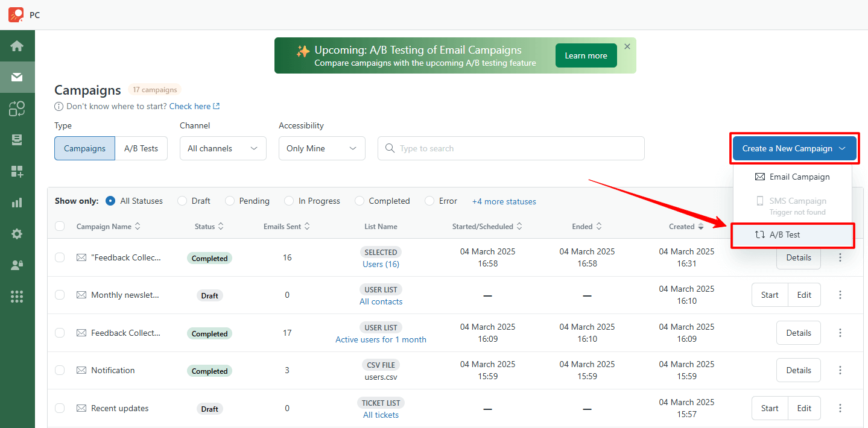The height and width of the screenshot is (428, 868).
Task: Sort by Started/Scheduled column arrows
Action: pos(519,227)
